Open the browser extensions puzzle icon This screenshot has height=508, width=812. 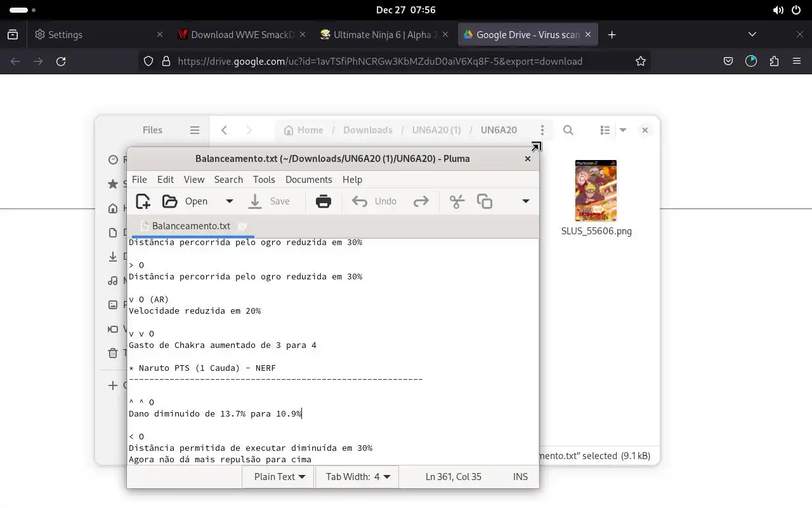pyautogui.click(x=774, y=62)
